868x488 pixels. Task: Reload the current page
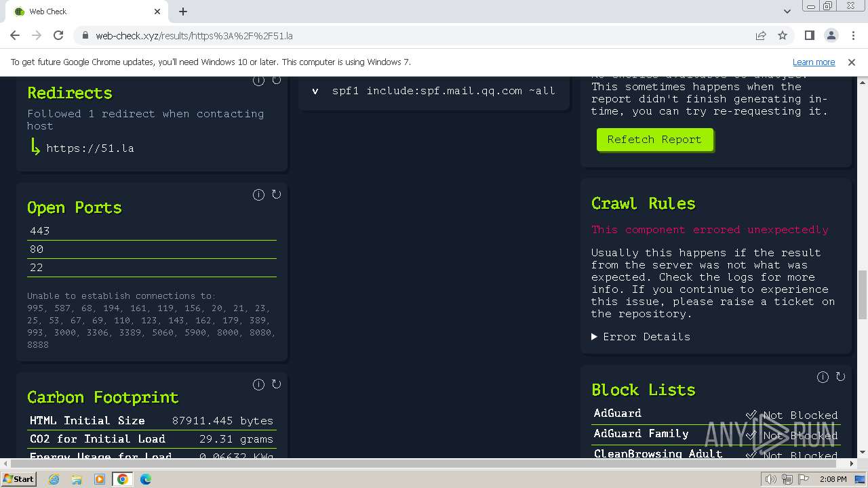point(58,35)
